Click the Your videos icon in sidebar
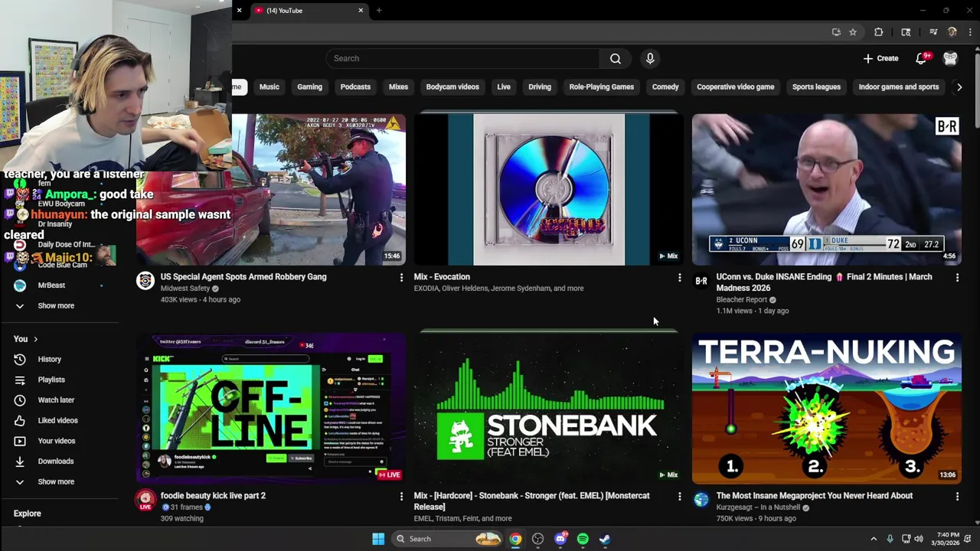Image resolution: width=980 pixels, height=551 pixels. (20, 441)
